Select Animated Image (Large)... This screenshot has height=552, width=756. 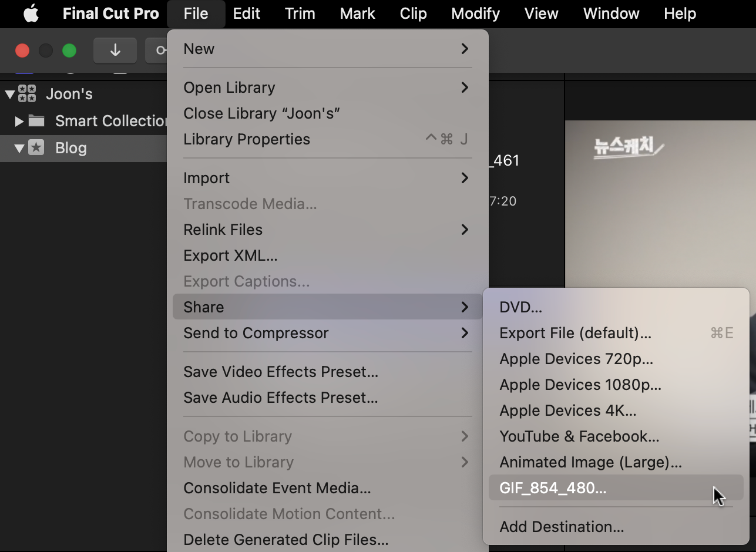(616, 462)
